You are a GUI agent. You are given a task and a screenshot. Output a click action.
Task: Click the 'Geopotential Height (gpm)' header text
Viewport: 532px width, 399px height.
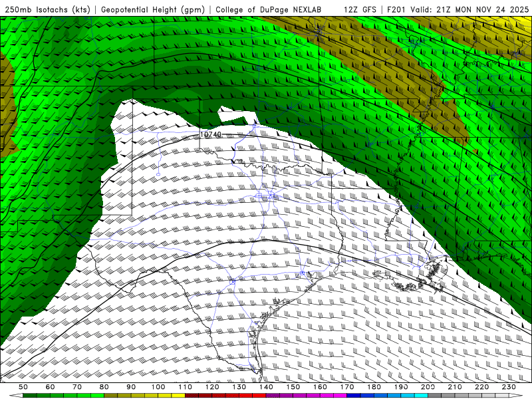153,9
